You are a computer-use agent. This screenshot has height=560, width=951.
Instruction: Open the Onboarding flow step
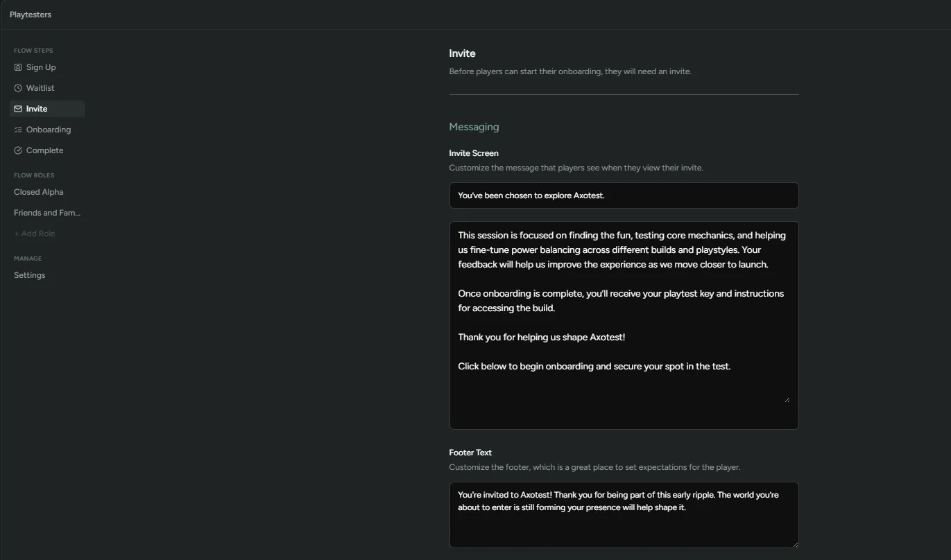[49, 129]
